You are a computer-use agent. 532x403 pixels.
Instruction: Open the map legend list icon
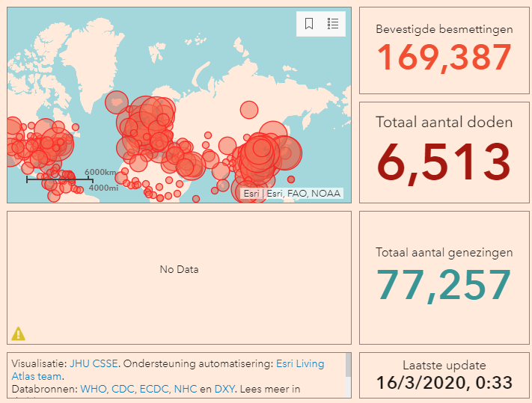(333, 24)
